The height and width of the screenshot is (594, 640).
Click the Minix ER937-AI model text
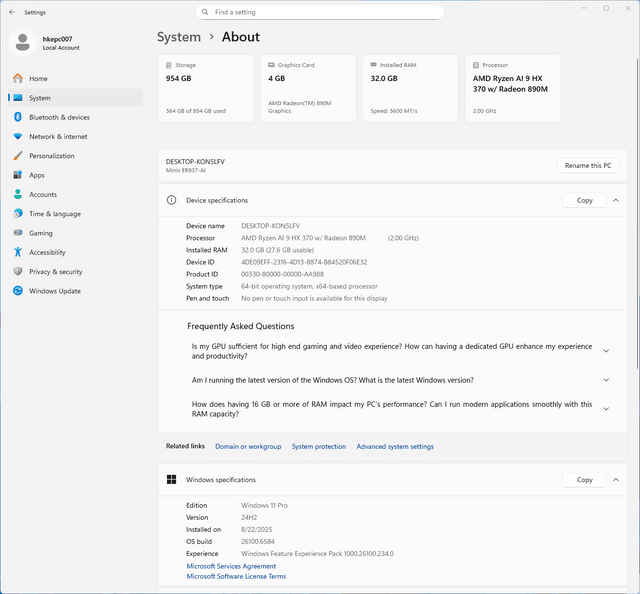click(186, 170)
